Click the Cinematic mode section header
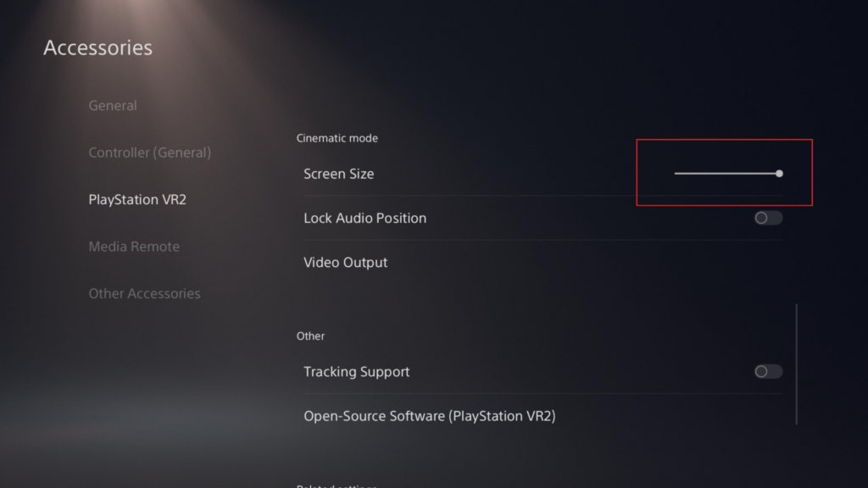 click(x=337, y=138)
